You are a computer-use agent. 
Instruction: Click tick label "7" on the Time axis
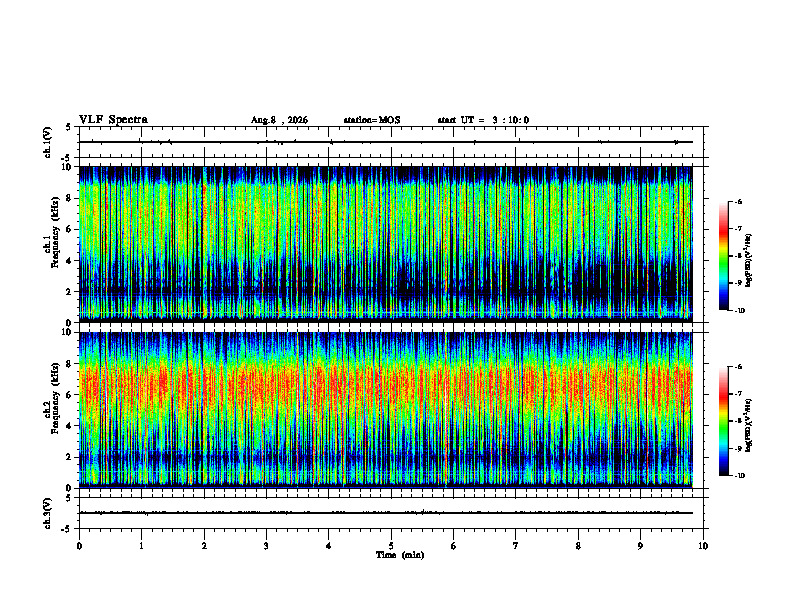pyautogui.click(x=516, y=546)
